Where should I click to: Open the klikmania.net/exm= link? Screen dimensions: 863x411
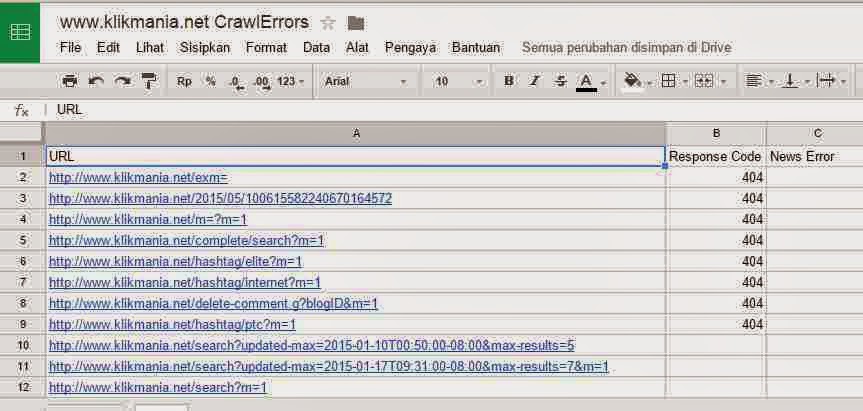138,178
